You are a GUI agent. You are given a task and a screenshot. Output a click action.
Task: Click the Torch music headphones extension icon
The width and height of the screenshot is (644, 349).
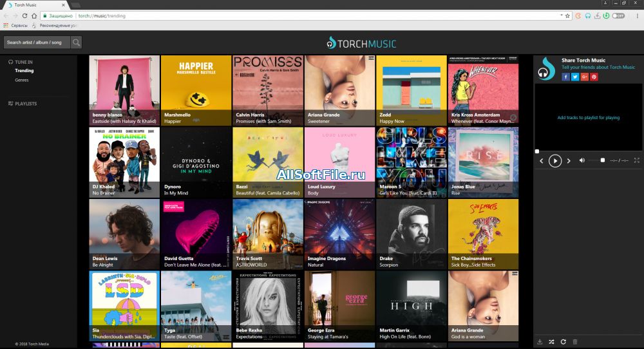[588, 15]
